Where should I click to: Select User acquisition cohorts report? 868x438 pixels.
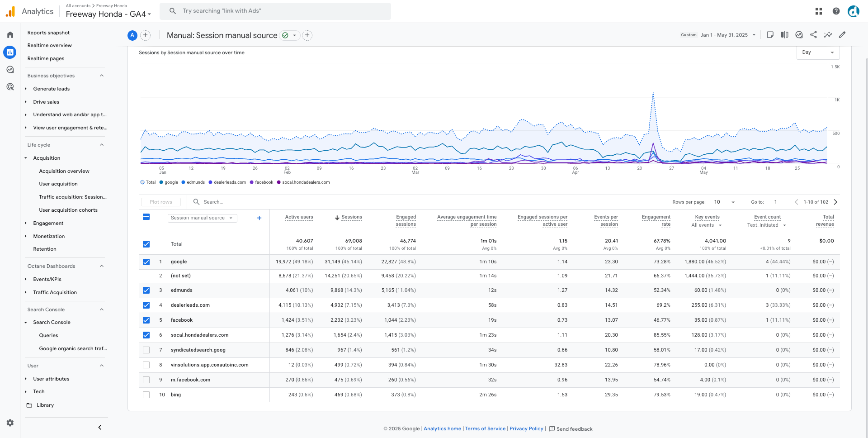coord(68,210)
